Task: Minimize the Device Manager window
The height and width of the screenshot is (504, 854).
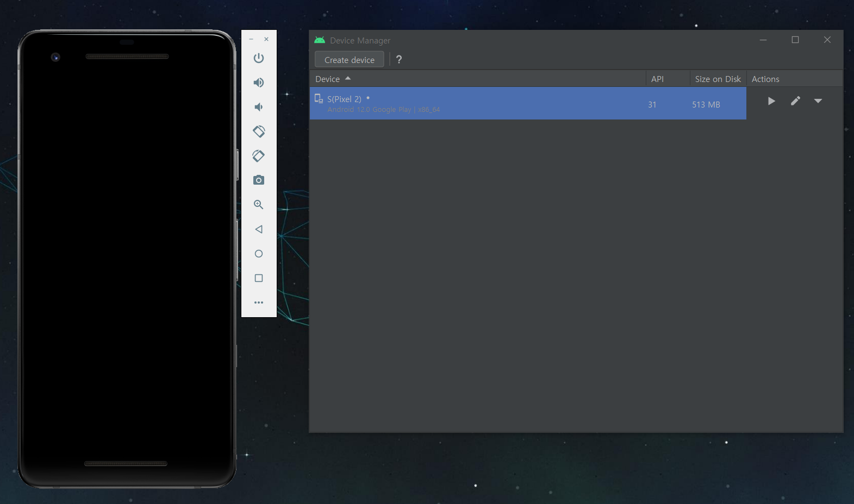Action: [x=763, y=40]
